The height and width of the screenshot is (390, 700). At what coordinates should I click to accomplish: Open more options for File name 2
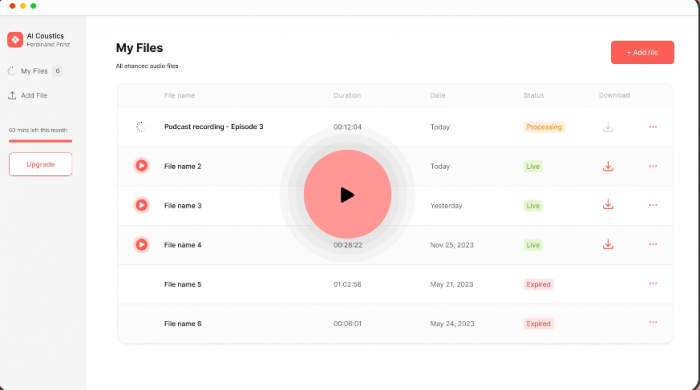(x=653, y=166)
